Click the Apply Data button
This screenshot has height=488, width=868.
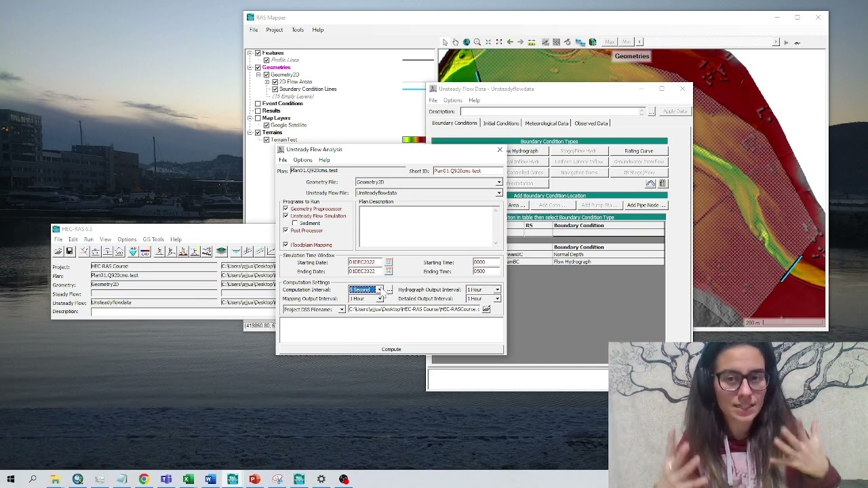tap(675, 111)
